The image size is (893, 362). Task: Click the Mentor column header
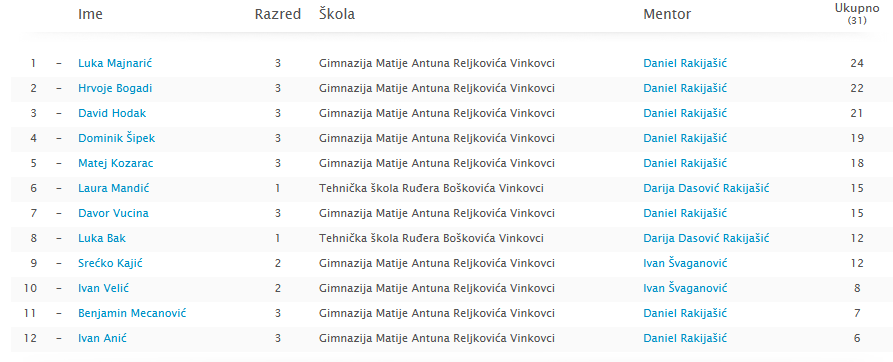coord(667,14)
